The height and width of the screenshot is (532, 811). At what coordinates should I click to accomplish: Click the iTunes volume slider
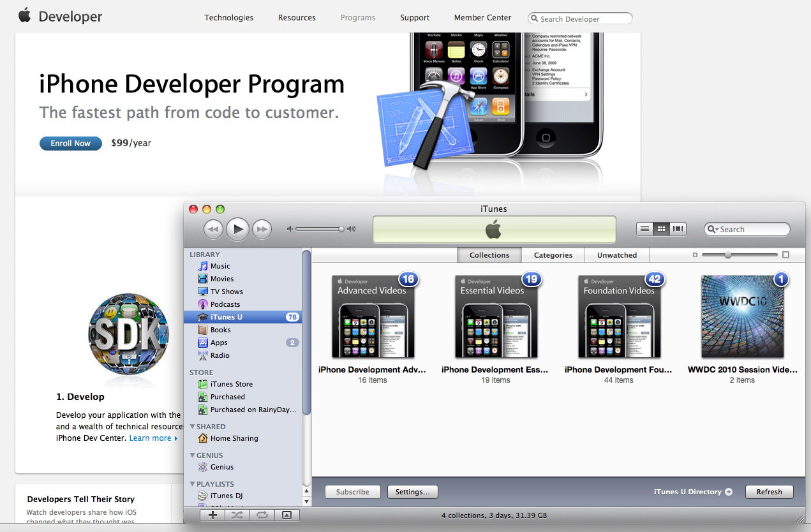[320, 229]
